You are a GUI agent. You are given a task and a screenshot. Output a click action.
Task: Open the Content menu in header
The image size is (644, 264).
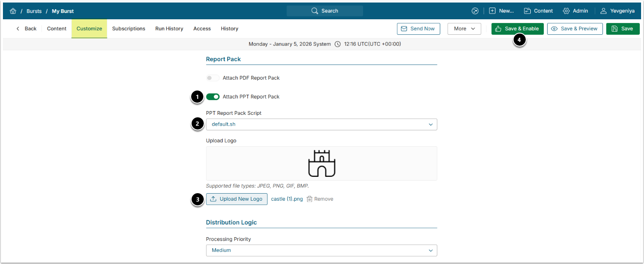538,11
